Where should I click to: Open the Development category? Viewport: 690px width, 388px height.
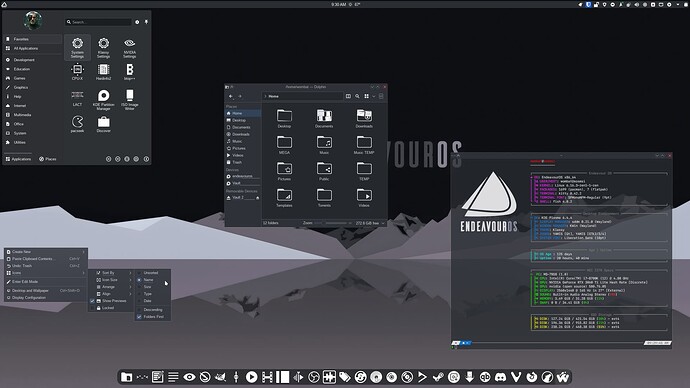pyautogui.click(x=33, y=60)
